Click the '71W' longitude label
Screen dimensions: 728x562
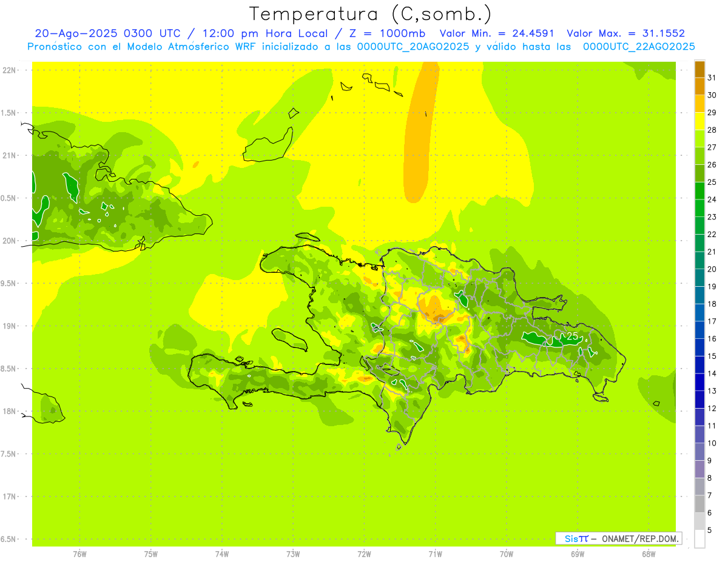click(x=435, y=554)
